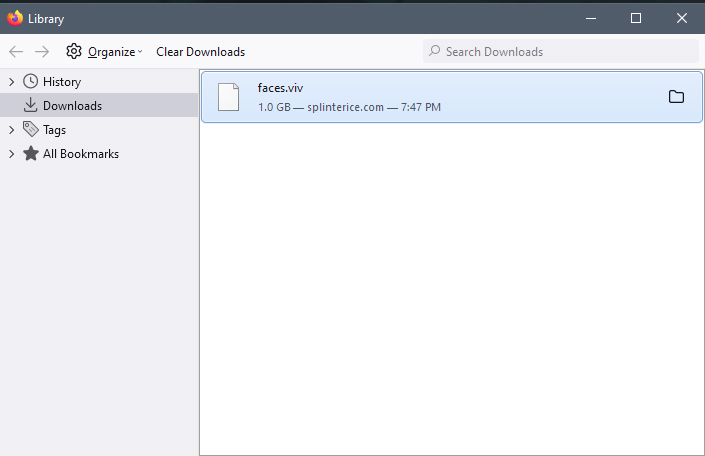
Task: Click the faces.viv file icon
Action: [x=228, y=97]
